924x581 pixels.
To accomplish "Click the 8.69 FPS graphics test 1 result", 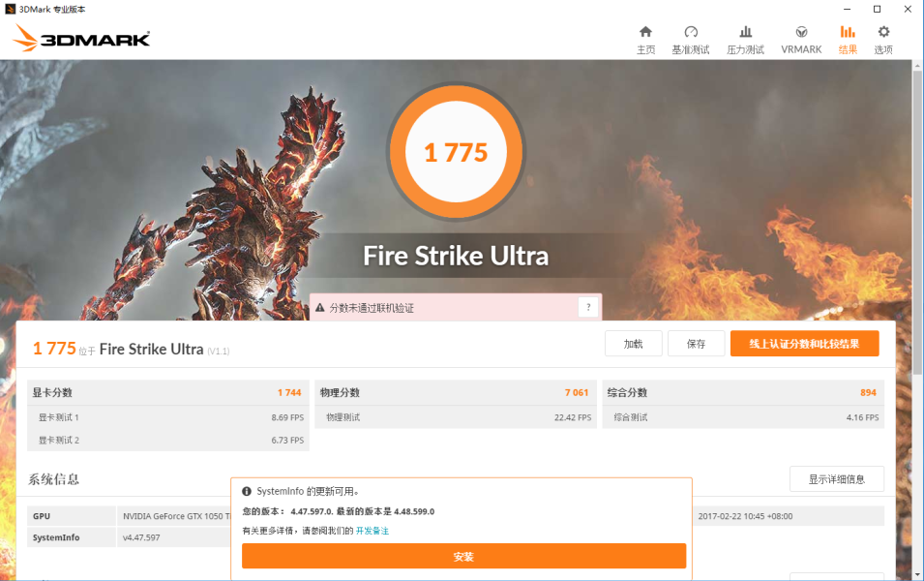I will coord(287,417).
